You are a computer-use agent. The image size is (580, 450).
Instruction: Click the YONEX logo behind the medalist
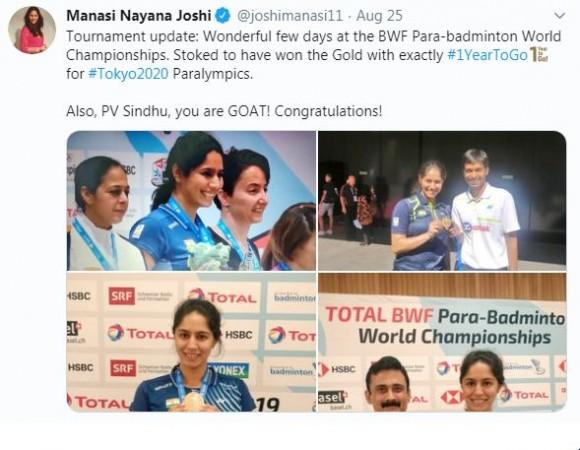[x=229, y=370]
